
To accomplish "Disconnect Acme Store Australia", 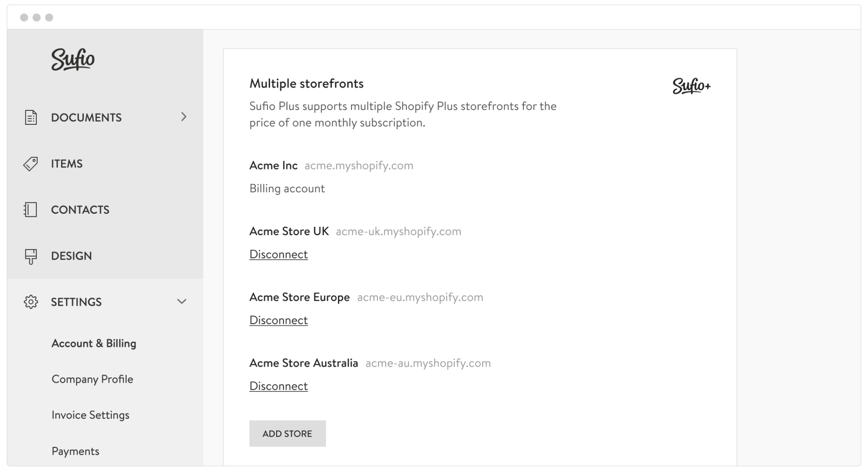I will pyautogui.click(x=278, y=386).
